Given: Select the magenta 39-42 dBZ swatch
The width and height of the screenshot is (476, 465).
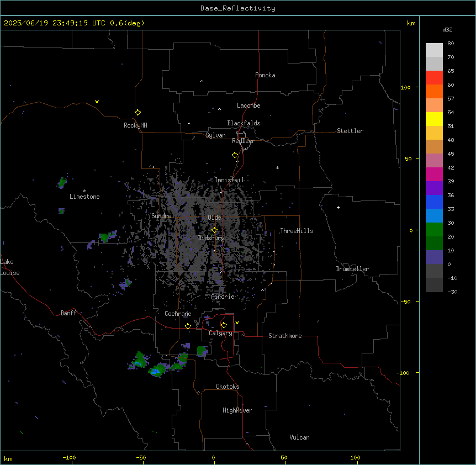Looking at the screenshot, I should pos(434,174).
